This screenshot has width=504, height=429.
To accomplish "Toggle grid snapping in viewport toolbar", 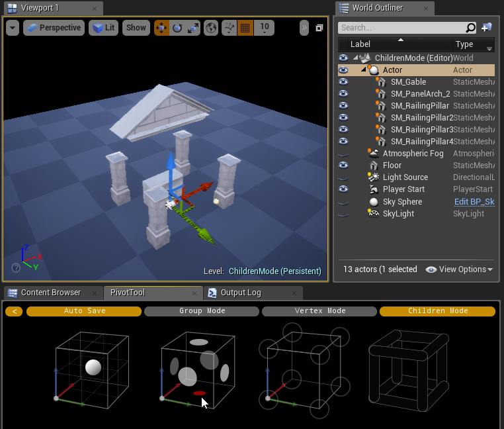I will click(245, 28).
